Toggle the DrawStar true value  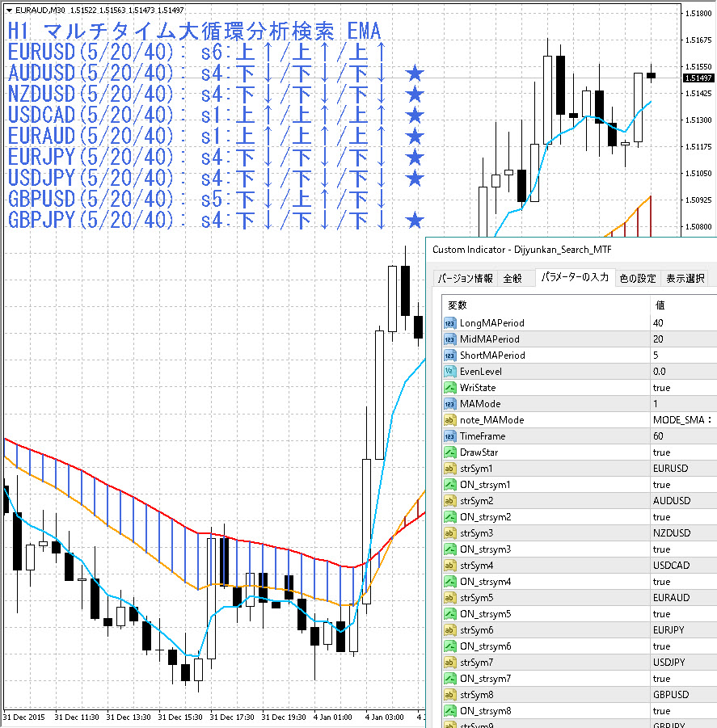pyautogui.click(x=661, y=452)
